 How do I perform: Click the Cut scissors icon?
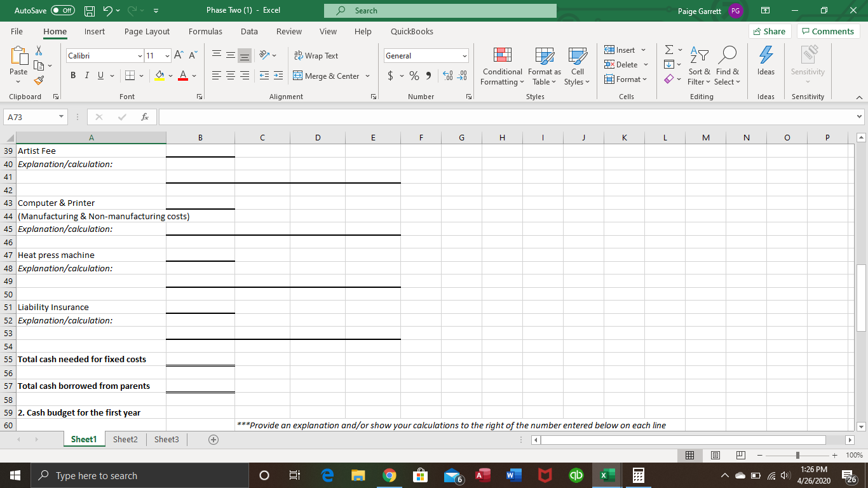pos(38,51)
